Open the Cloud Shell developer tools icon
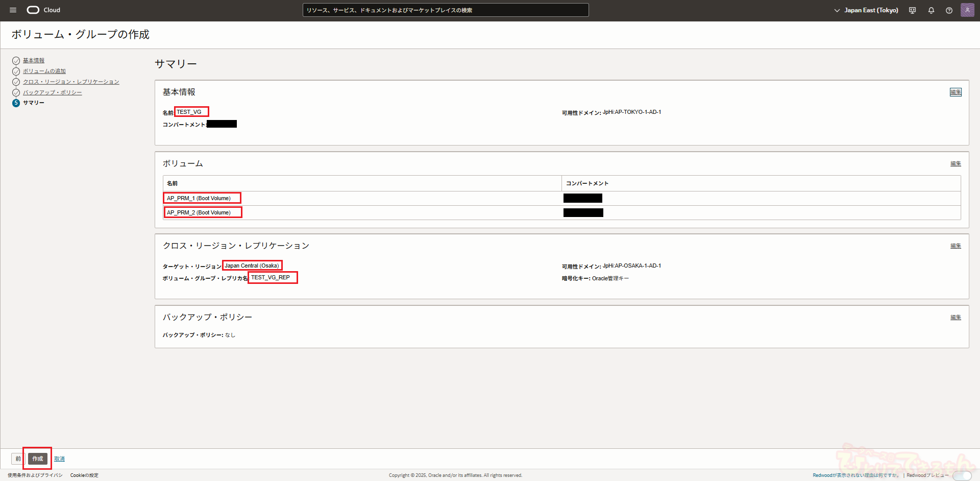The image size is (980, 481). [x=912, y=10]
